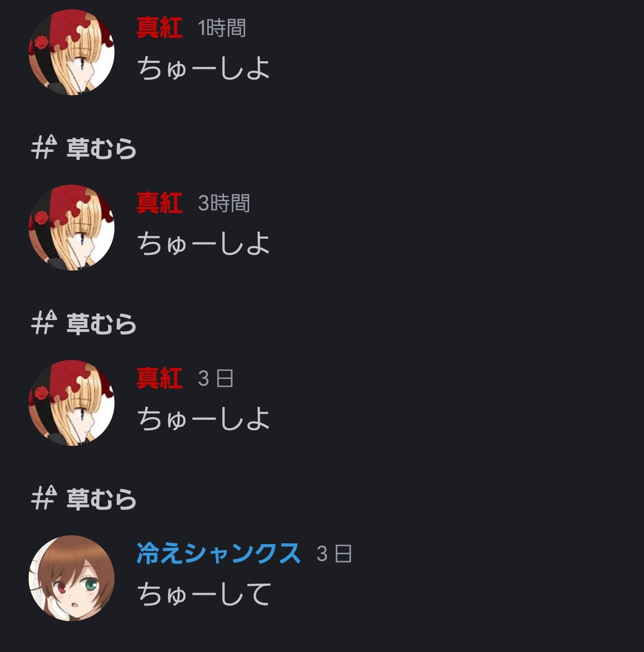Screen dimensions: 644x652
Task: Click the hash-lock channel icon above 冷えシャンクス's message
Action: pyautogui.click(x=44, y=498)
